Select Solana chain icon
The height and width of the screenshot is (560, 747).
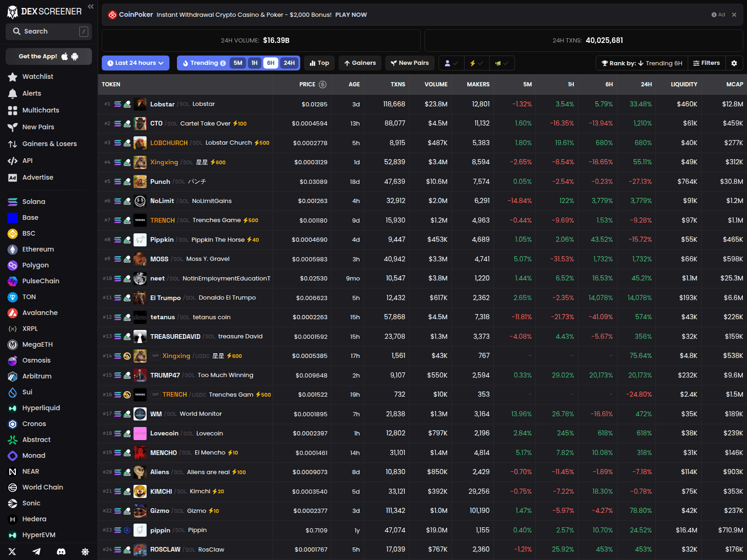pos(13,202)
